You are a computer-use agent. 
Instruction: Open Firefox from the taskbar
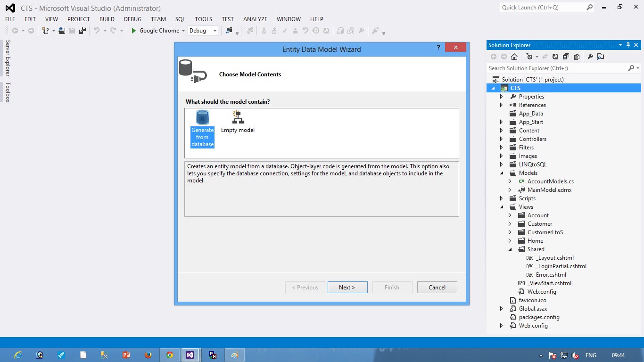click(148, 355)
